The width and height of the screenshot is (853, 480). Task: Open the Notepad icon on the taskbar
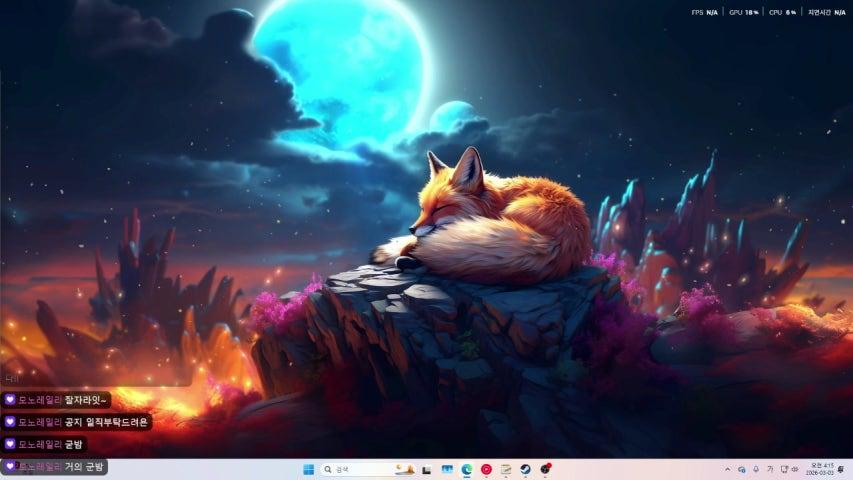pos(506,470)
